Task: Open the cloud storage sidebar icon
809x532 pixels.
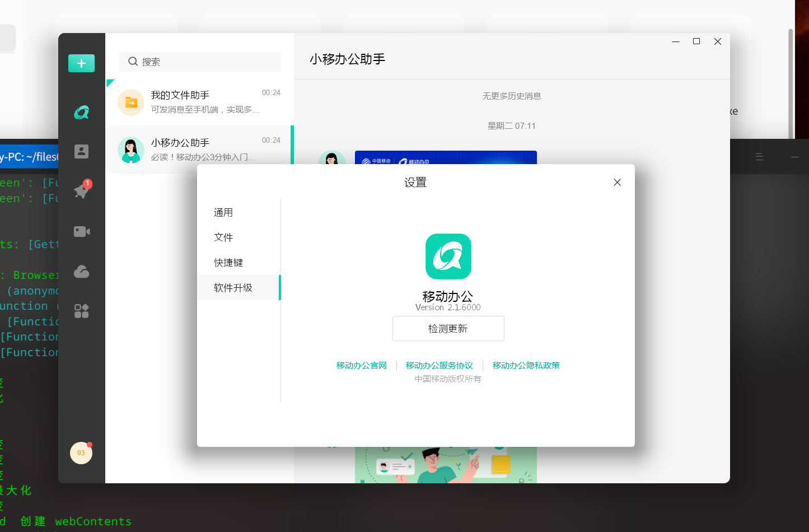Action: tap(81, 272)
